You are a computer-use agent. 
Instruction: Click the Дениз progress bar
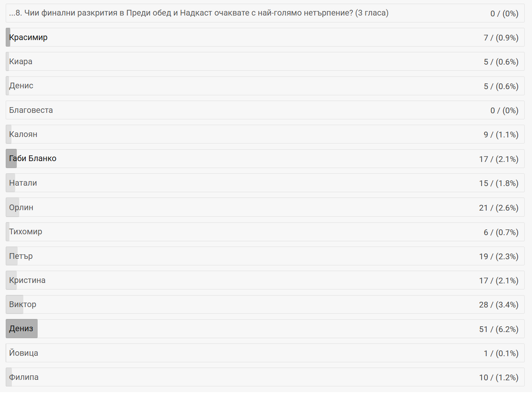tap(22, 329)
